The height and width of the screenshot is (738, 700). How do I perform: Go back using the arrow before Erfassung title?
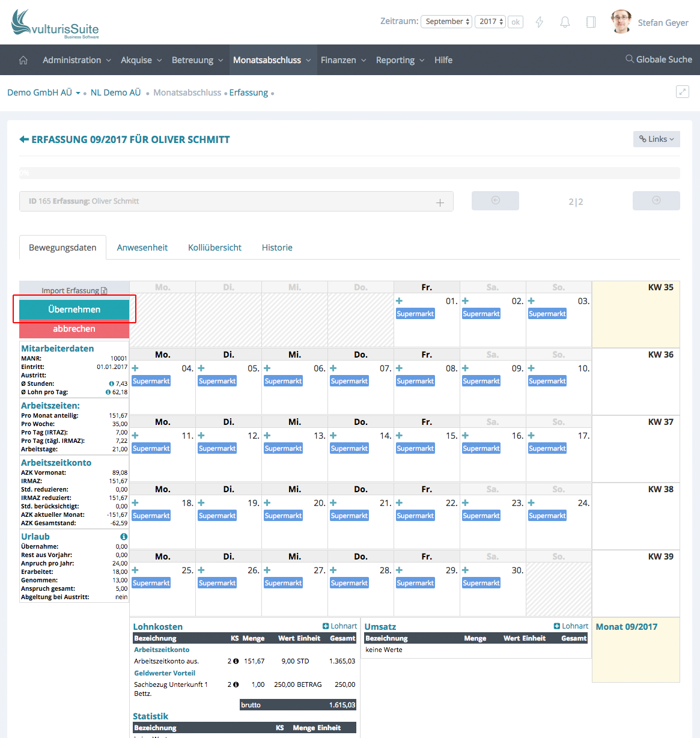(24, 139)
